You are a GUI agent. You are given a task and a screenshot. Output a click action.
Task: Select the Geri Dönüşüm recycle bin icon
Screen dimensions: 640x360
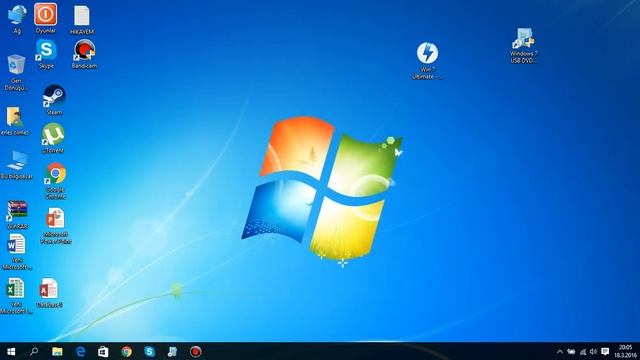pyautogui.click(x=16, y=73)
